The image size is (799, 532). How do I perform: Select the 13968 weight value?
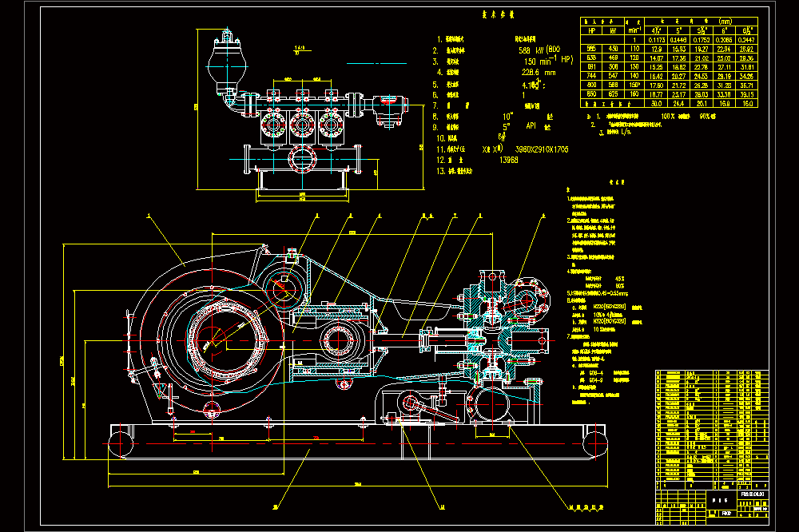[x=508, y=160]
